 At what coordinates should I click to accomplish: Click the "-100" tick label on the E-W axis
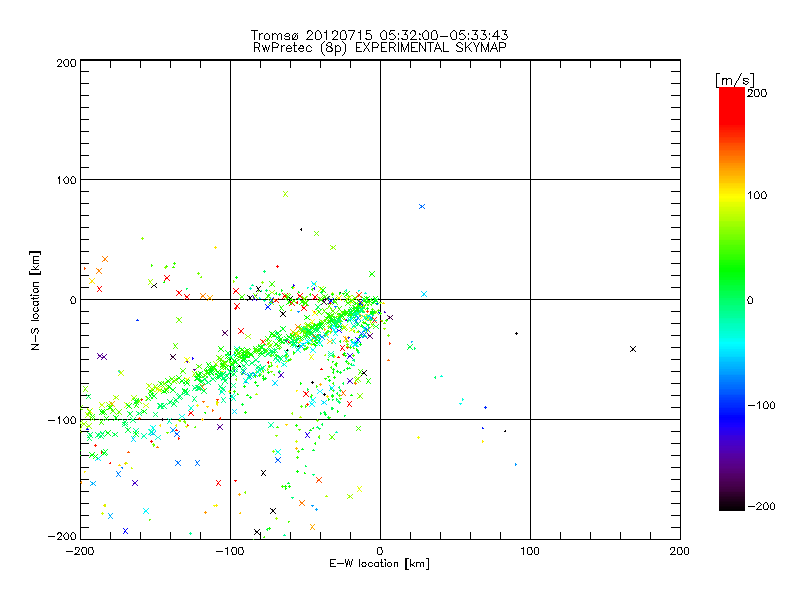coord(230,551)
